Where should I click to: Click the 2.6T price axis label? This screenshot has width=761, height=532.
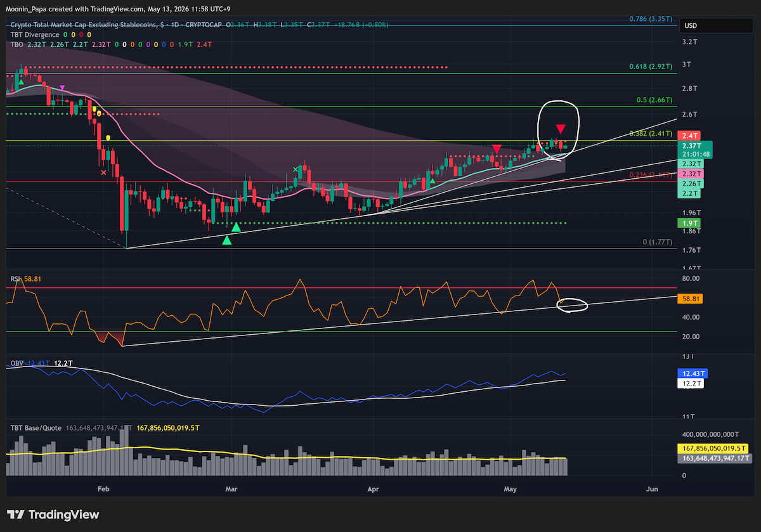pyautogui.click(x=689, y=115)
